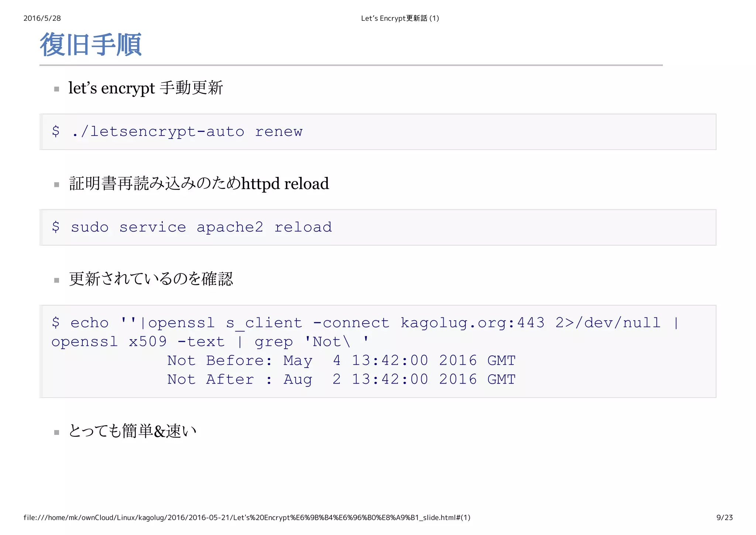
Task: Click the page number 9/23
Action: point(725,518)
